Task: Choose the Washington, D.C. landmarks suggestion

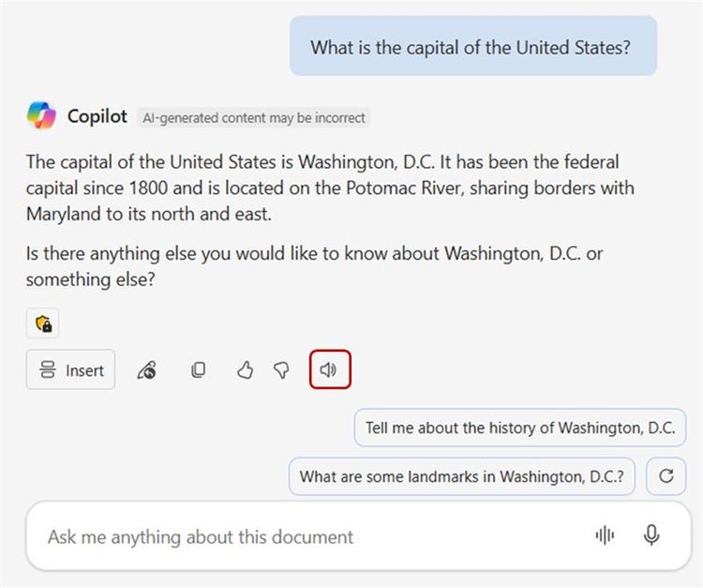Action: 461,475
